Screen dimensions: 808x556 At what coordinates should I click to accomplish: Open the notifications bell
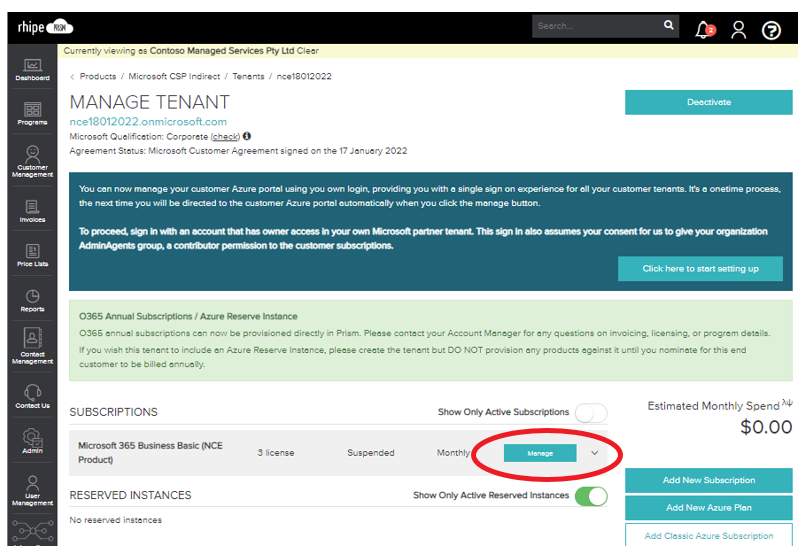pyautogui.click(x=704, y=30)
